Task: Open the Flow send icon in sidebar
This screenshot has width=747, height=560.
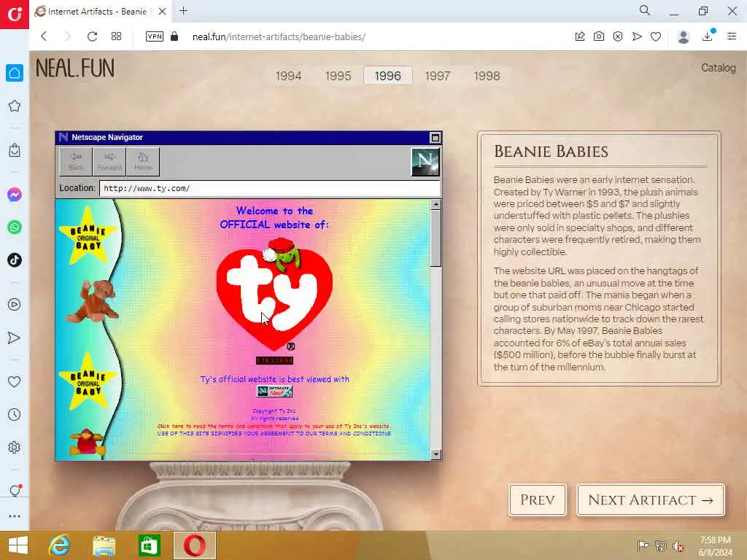Action: 15,338
